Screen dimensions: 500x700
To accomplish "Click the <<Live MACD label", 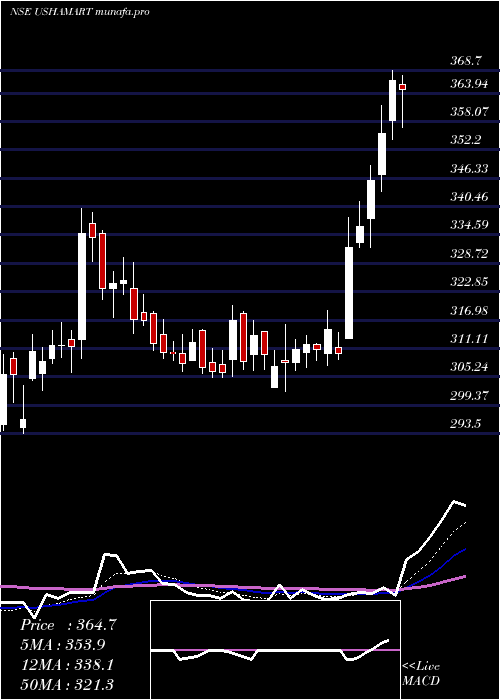I will (x=421, y=673).
